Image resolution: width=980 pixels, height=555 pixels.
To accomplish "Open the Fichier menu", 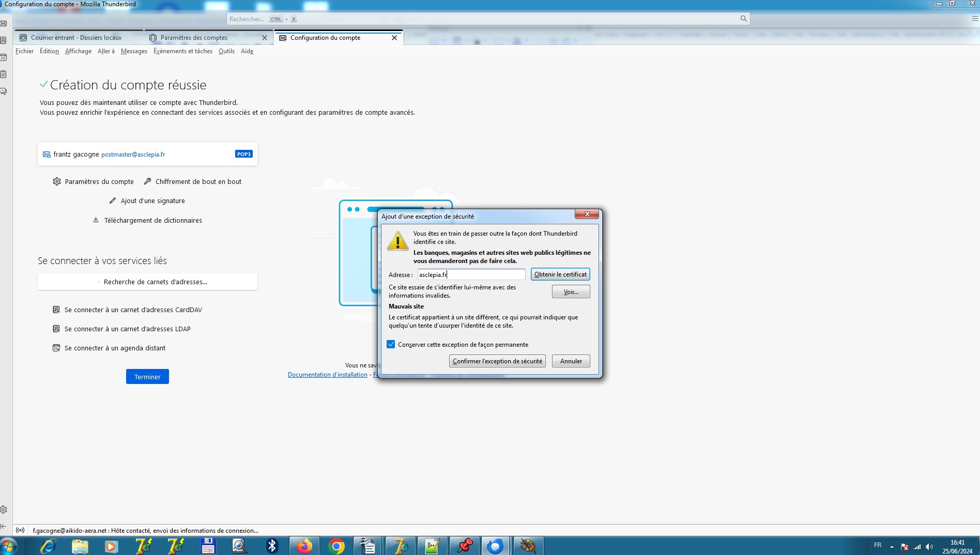I will [24, 51].
